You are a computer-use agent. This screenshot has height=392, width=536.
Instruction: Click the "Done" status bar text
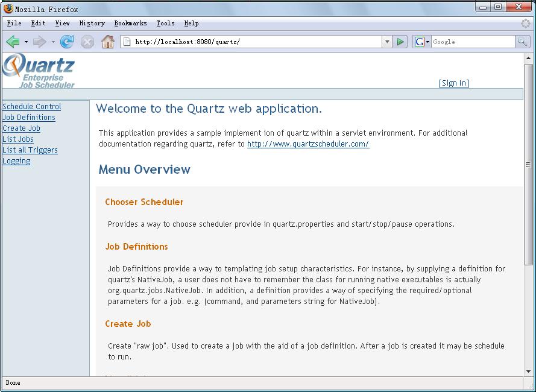tap(13, 383)
